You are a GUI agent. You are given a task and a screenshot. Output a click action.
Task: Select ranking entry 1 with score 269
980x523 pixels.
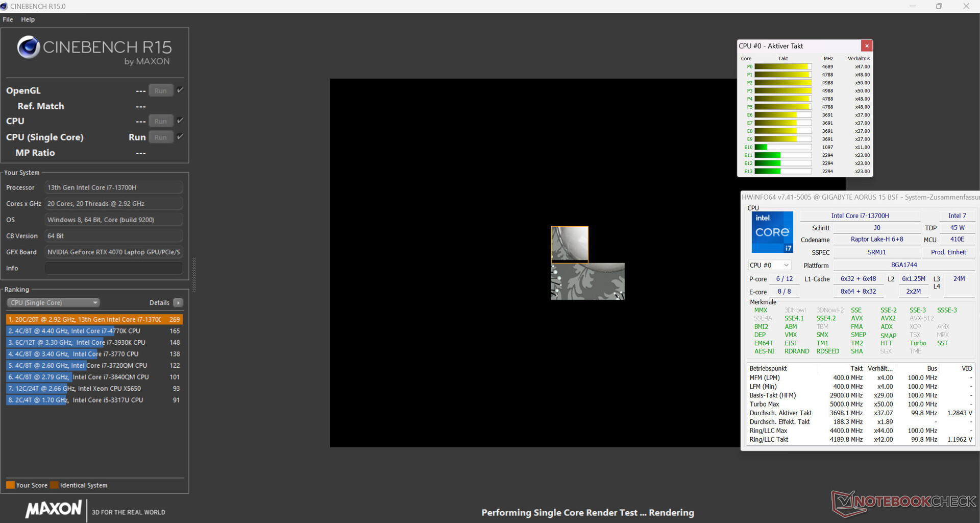[x=94, y=319]
